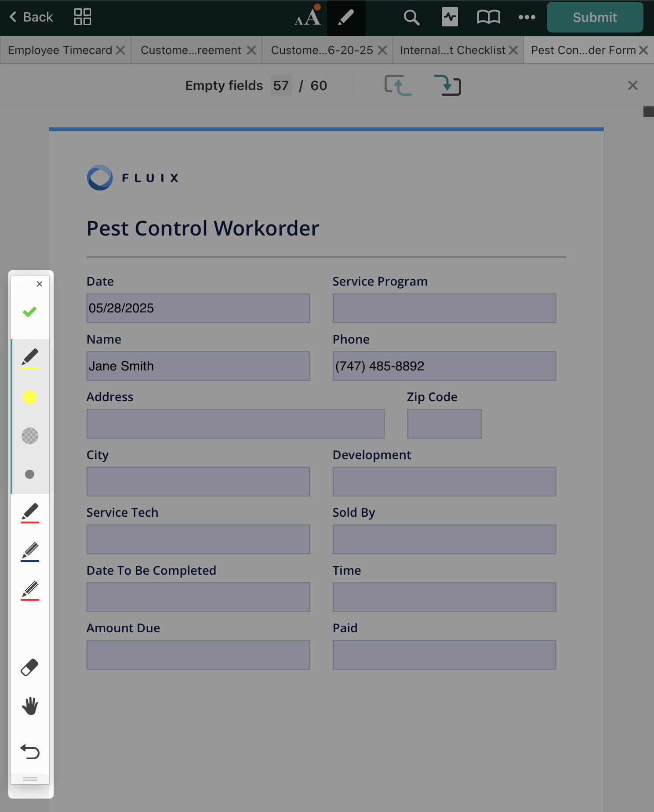The image size is (654, 812).
Task: Adjust the highlighter opacity setting
Action: (x=30, y=436)
